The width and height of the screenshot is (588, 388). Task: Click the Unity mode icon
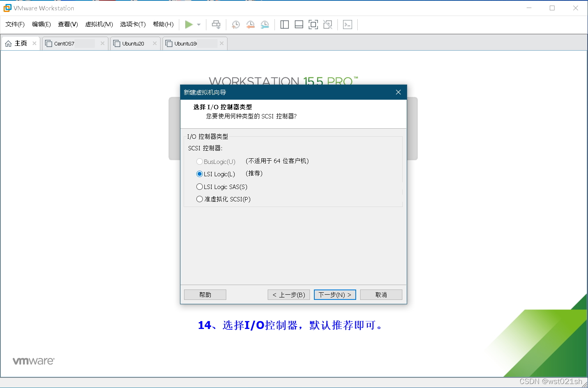[x=327, y=25]
